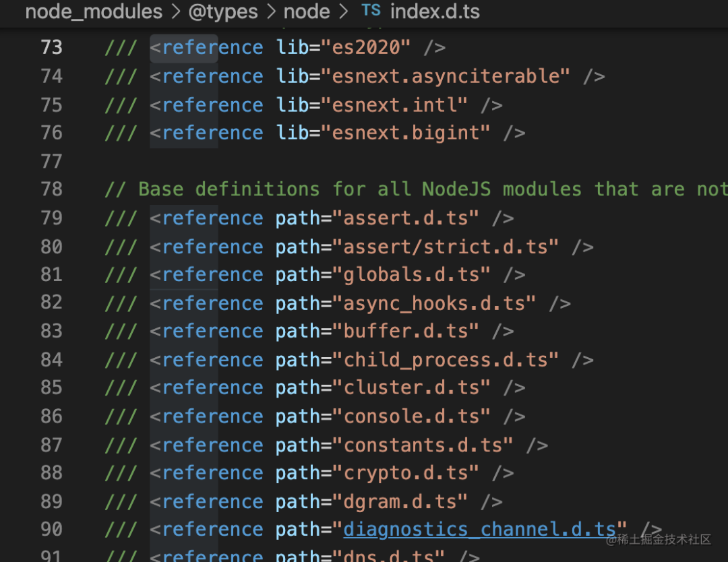
Task: Follow the diagnostics_channel.d.ts link on line 90
Action: pos(480,530)
